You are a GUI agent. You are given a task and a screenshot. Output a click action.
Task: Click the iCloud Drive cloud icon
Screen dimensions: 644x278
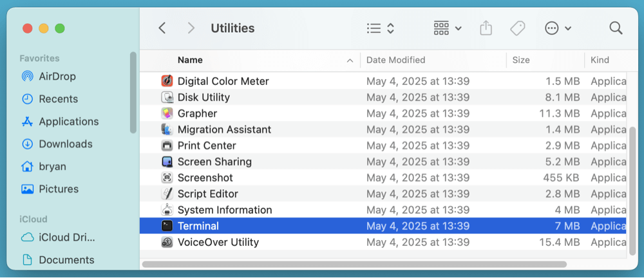click(27, 237)
